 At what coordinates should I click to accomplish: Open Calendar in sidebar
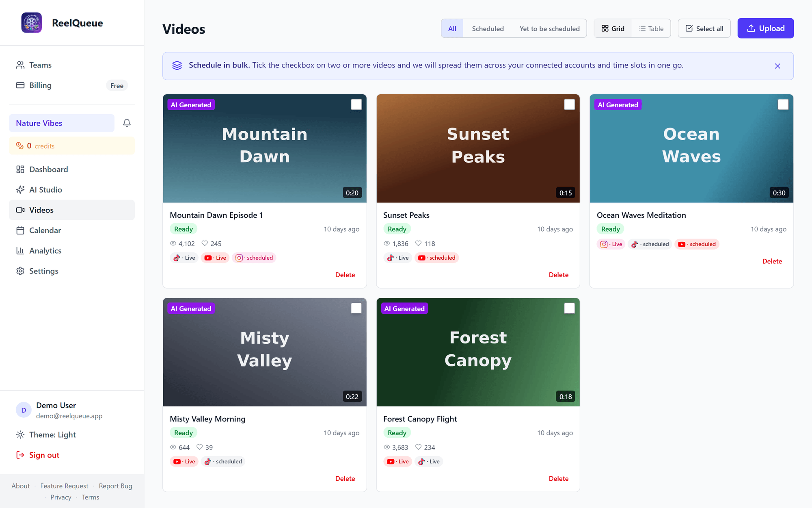[x=72, y=230]
